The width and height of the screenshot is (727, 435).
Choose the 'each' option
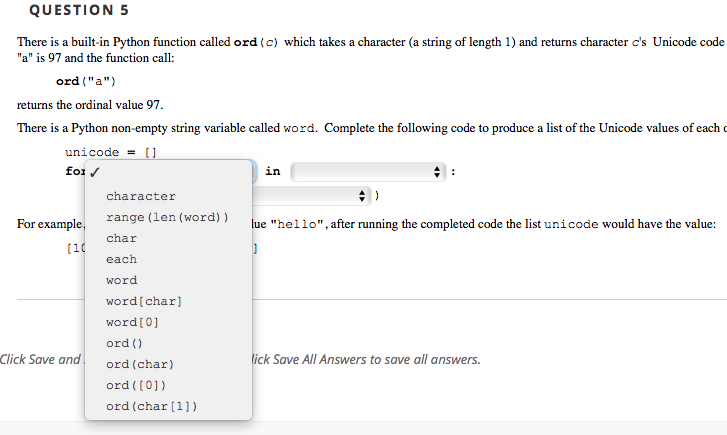pyautogui.click(x=122, y=259)
